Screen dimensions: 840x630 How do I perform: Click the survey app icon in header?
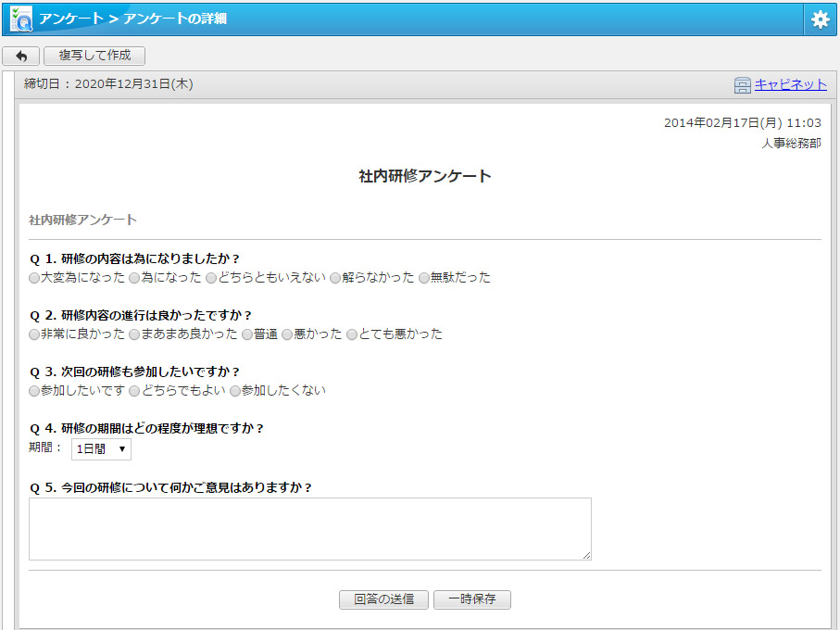click(x=20, y=19)
